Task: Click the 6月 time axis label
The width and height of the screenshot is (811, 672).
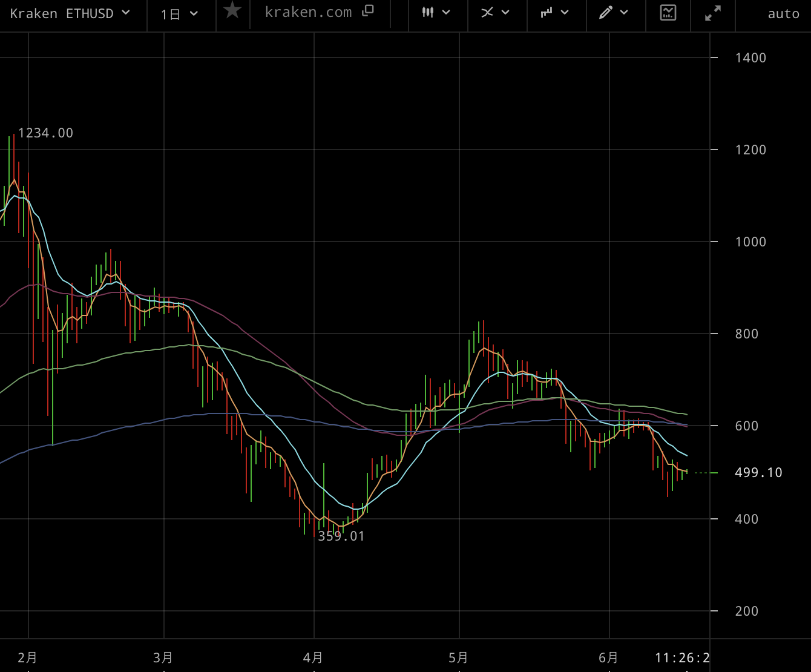Action: (x=608, y=657)
